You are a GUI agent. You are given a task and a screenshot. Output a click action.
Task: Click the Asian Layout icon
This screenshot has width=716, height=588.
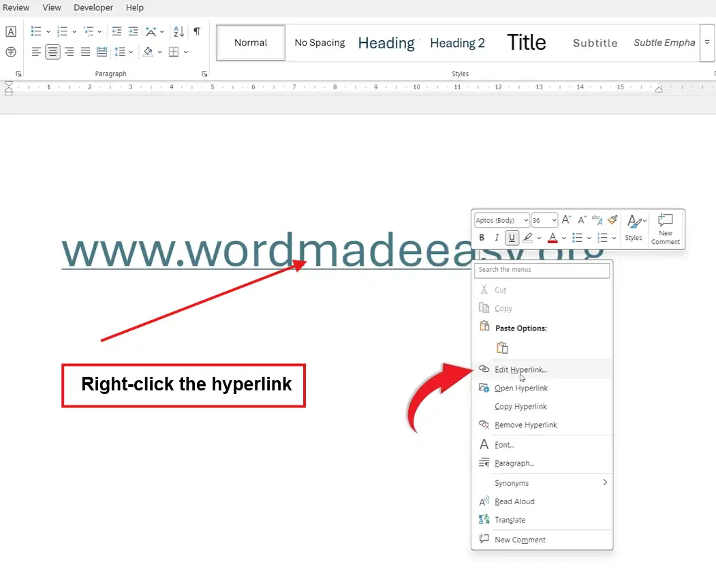[151, 31]
